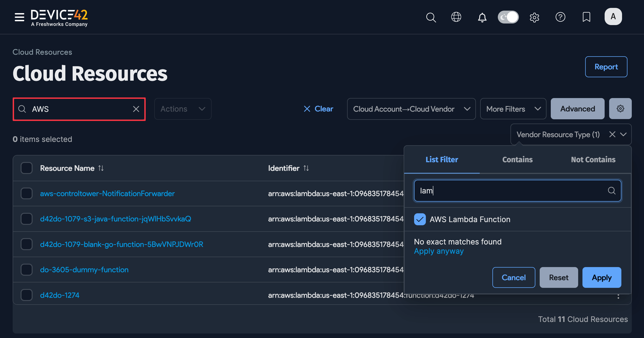Screen dimensions: 644x338
Task: Open the aws-controltower-NotificationForwarder resource link
Action: coord(107,193)
